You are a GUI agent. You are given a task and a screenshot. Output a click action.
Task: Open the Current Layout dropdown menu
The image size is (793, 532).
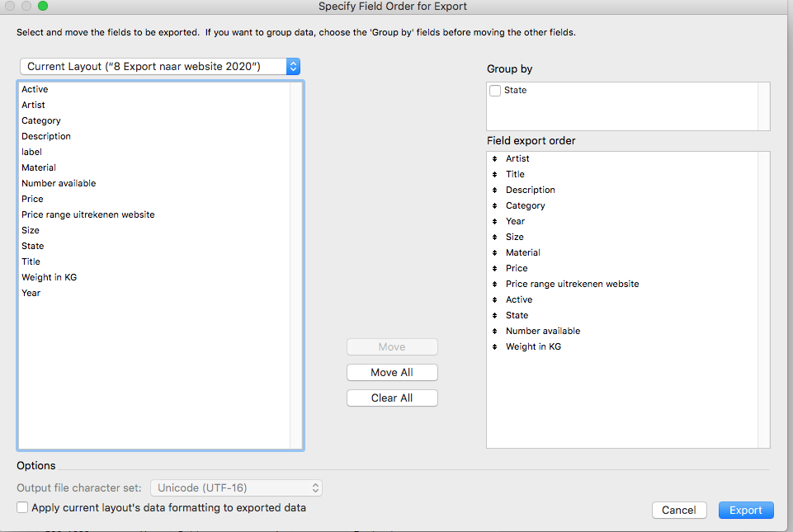[x=160, y=67]
